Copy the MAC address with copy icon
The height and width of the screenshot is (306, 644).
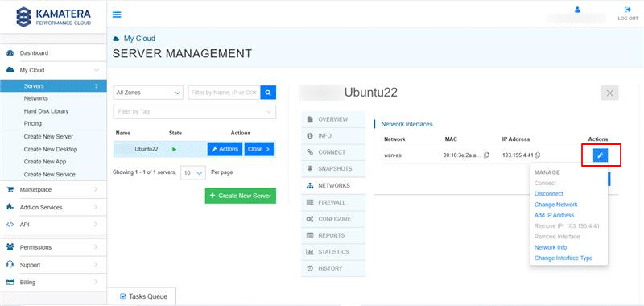click(x=486, y=155)
